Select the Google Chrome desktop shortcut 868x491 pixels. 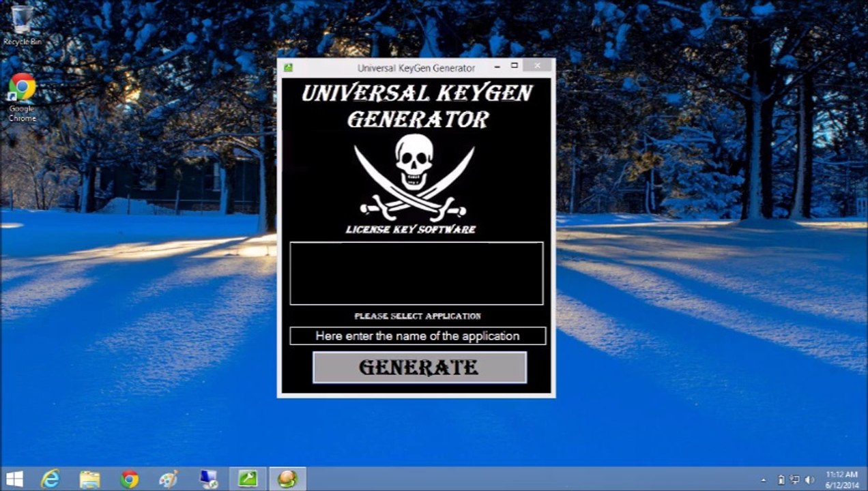[22, 98]
